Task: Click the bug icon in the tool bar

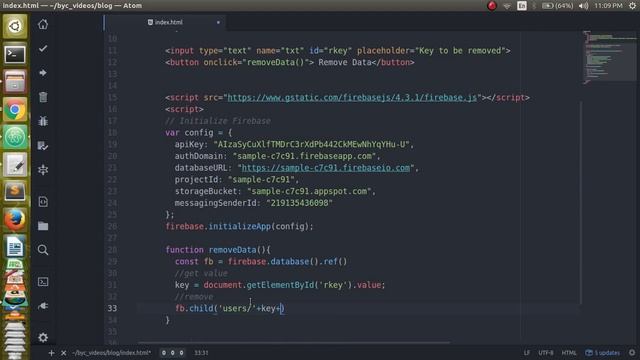Action: pyautogui.click(x=43, y=121)
